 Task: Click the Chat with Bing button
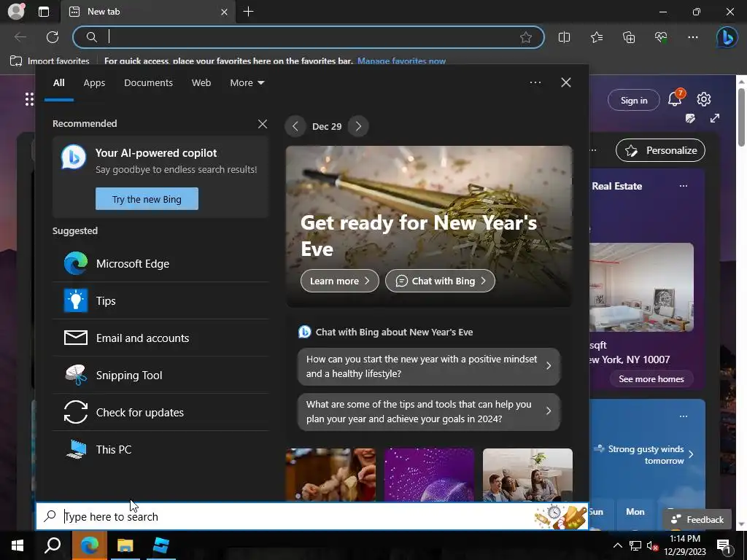440,281
